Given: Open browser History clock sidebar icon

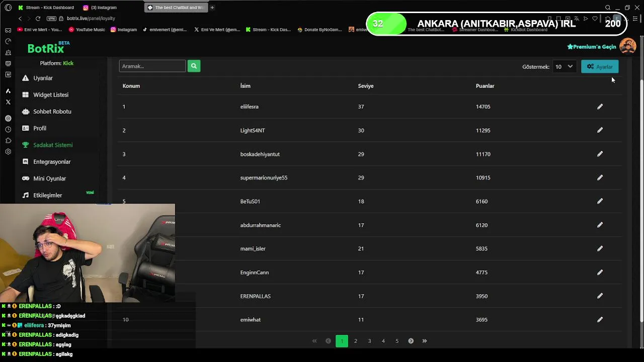Looking at the screenshot, I should coord(8,130).
